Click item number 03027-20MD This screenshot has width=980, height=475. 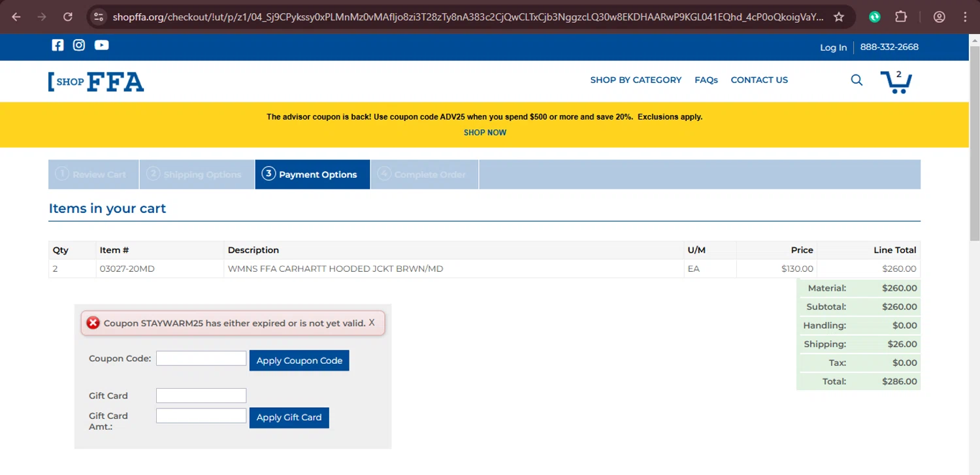click(x=127, y=269)
